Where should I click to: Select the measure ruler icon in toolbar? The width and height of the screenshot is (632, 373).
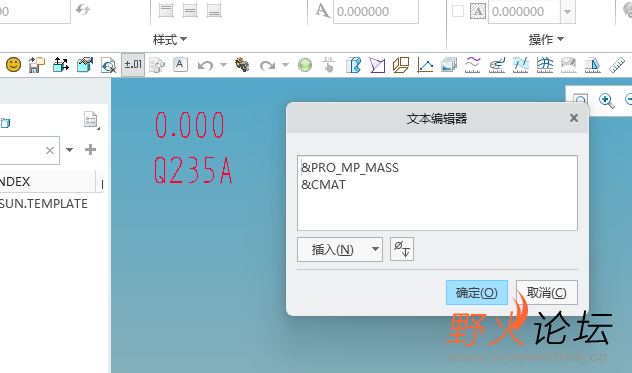[x=616, y=65]
